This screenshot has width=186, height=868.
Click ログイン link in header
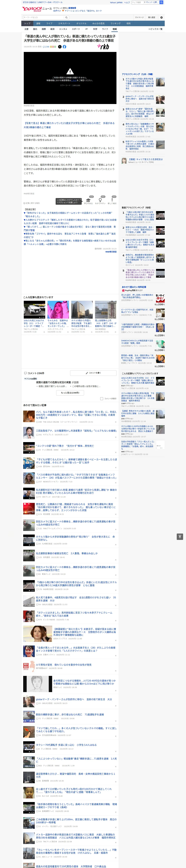tap(57, 11)
